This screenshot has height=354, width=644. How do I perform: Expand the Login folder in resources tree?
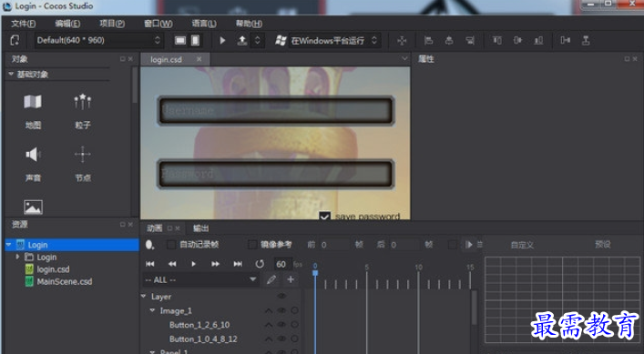pyautogui.click(x=17, y=258)
